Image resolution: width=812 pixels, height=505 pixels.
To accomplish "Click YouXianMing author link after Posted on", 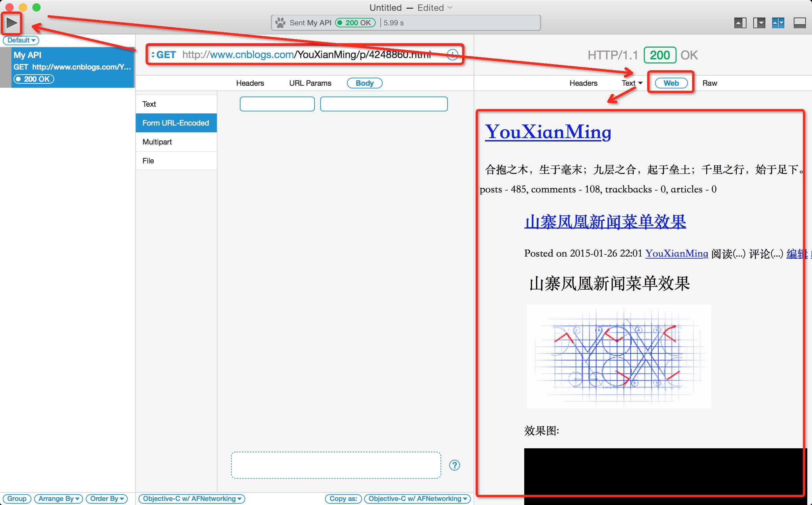I will [677, 253].
